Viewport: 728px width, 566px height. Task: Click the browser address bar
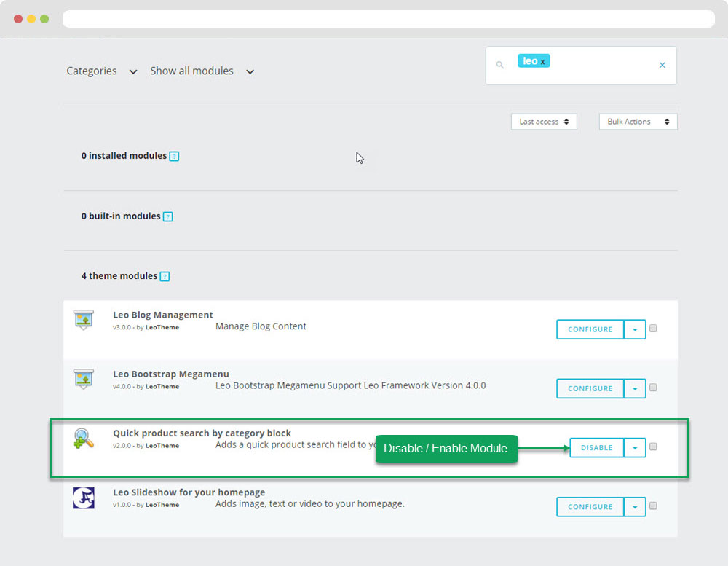click(389, 19)
